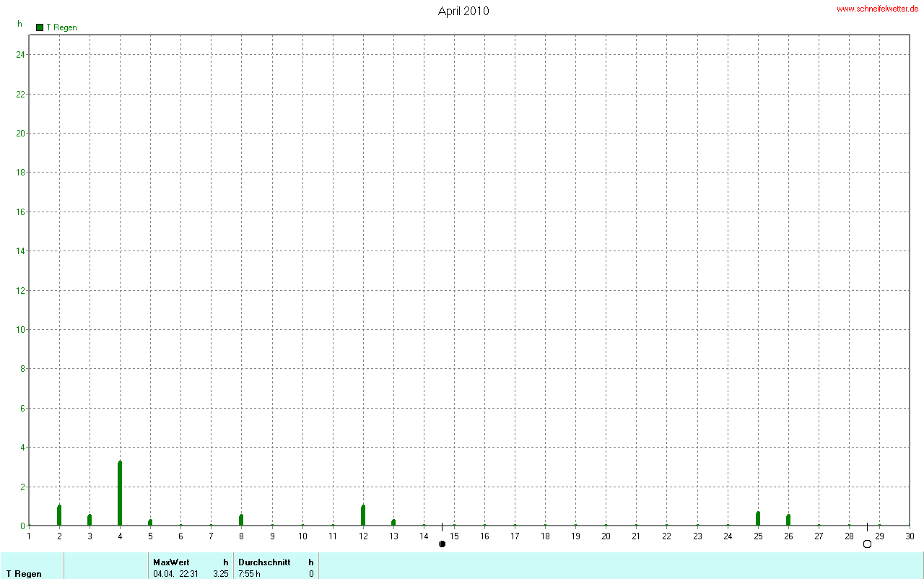924x579 pixels.
Task: Click the max value 3.25 cell
Action: (221, 574)
